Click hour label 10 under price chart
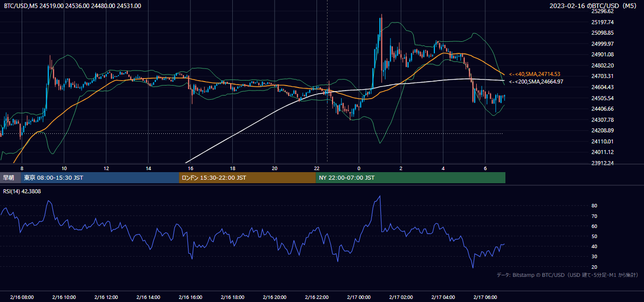This screenshot has width=644, height=302. [64, 168]
